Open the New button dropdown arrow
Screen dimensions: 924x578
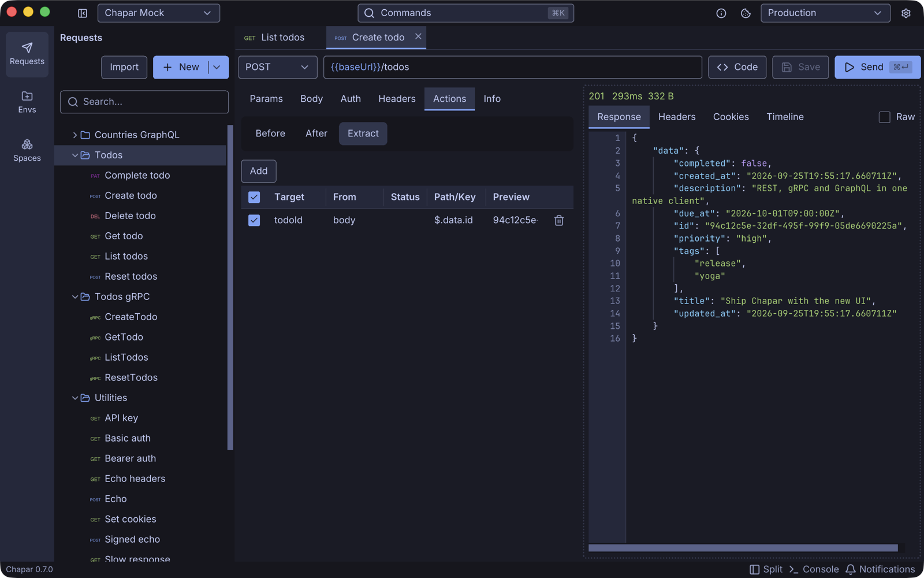(x=217, y=67)
